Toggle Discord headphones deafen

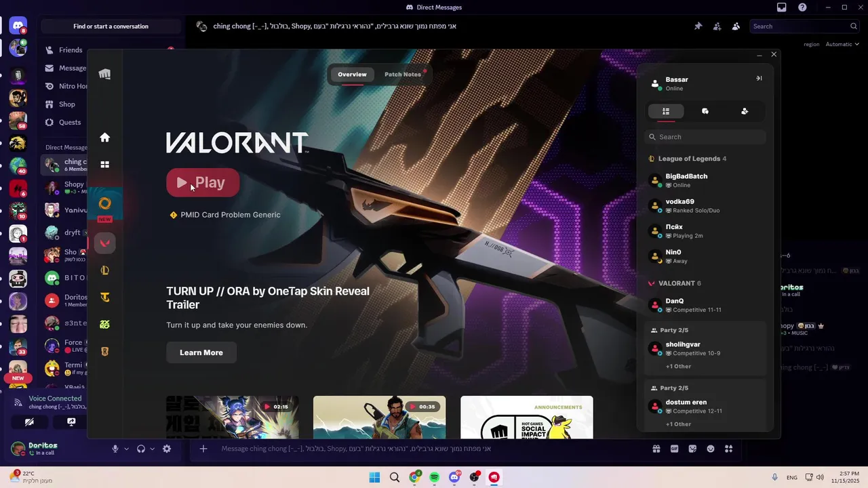pos(141,449)
